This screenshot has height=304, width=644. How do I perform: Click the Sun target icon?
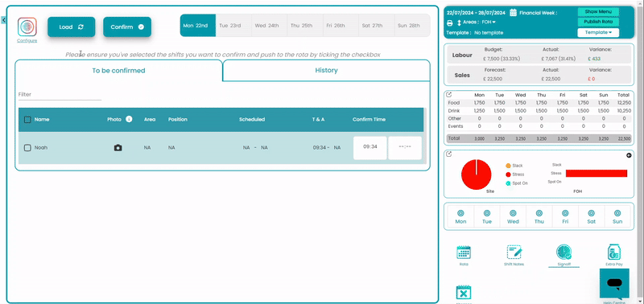[x=617, y=213]
